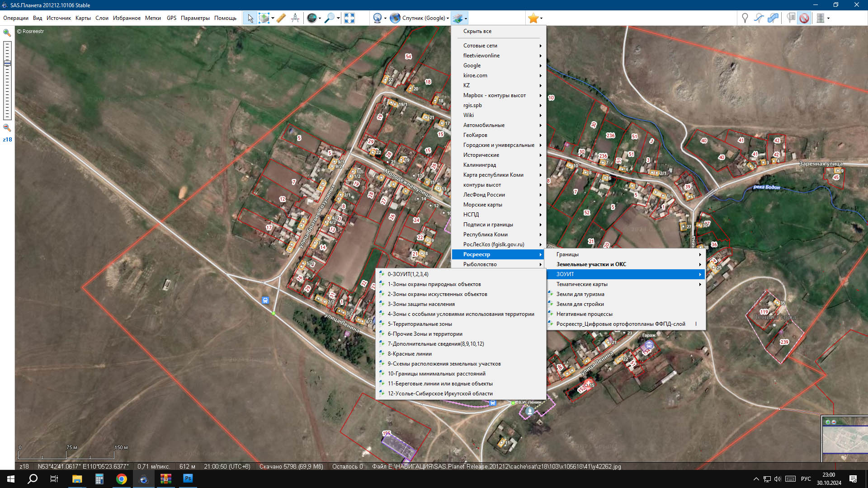Screen dimensions: 868x488
Task: Open the Метки menu
Action: coord(153,18)
